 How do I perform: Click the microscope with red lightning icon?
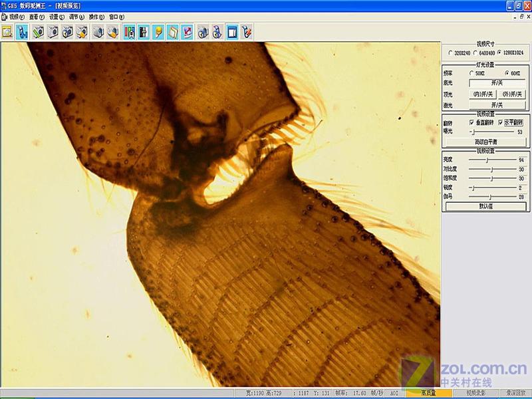coord(247,32)
